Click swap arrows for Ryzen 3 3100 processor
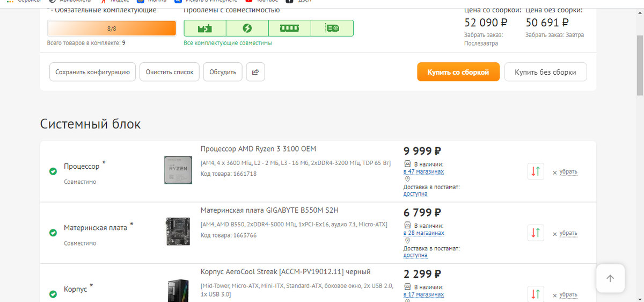 pos(536,172)
